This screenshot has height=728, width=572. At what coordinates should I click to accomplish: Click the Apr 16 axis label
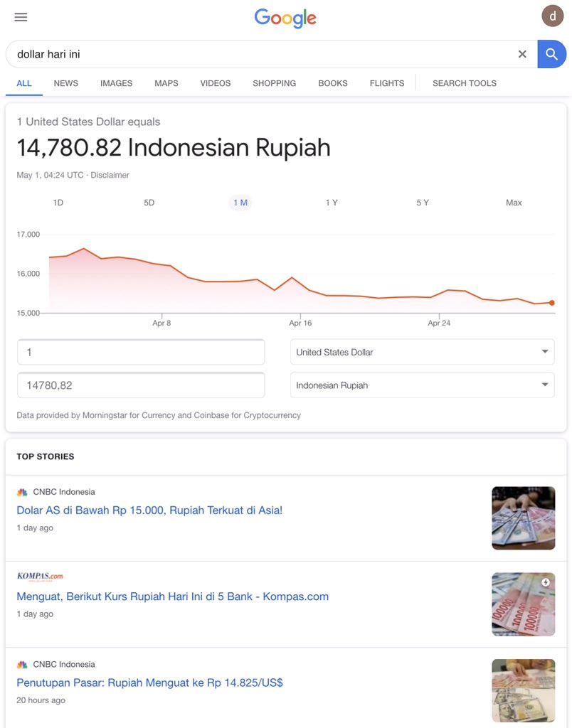click(x=300, y=323)
